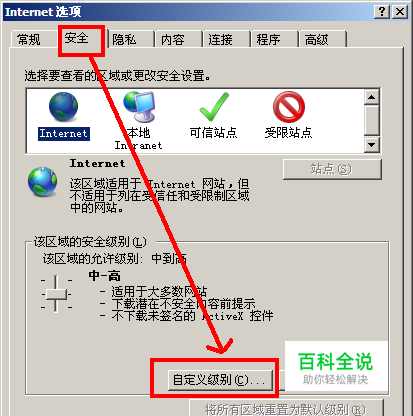413x416 pixels.
Task: Open the 程序 tab
Action: pyautogui.click(x=268, y=40)
